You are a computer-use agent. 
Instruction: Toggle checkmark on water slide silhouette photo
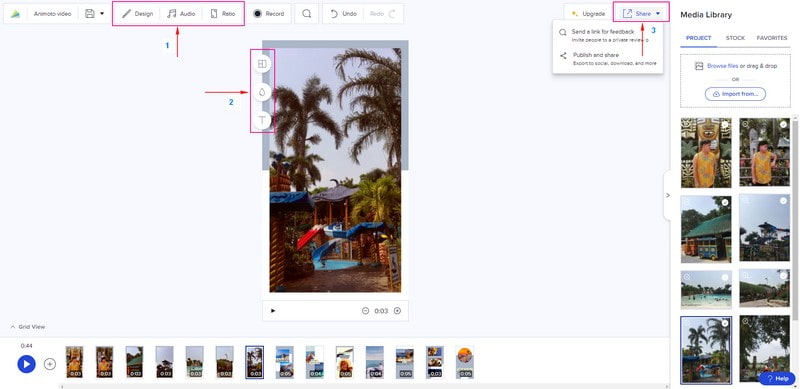pos(783,201)
